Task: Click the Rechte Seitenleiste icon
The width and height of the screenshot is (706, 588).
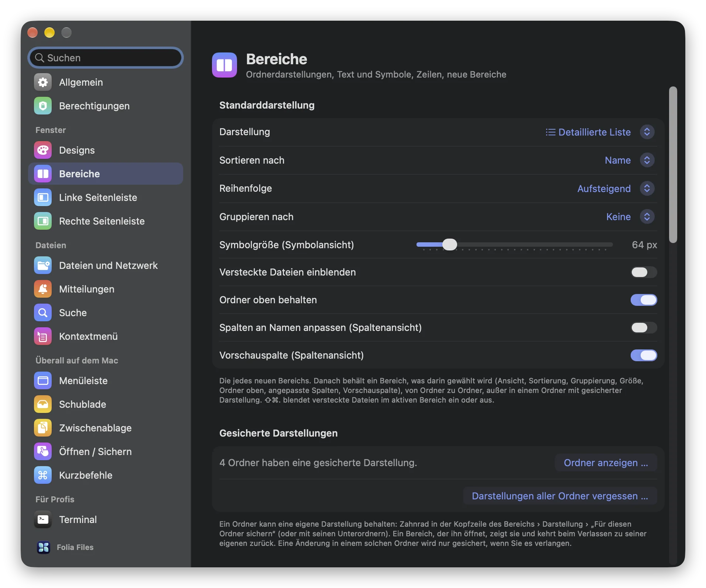Action: (x=43, y=221)
